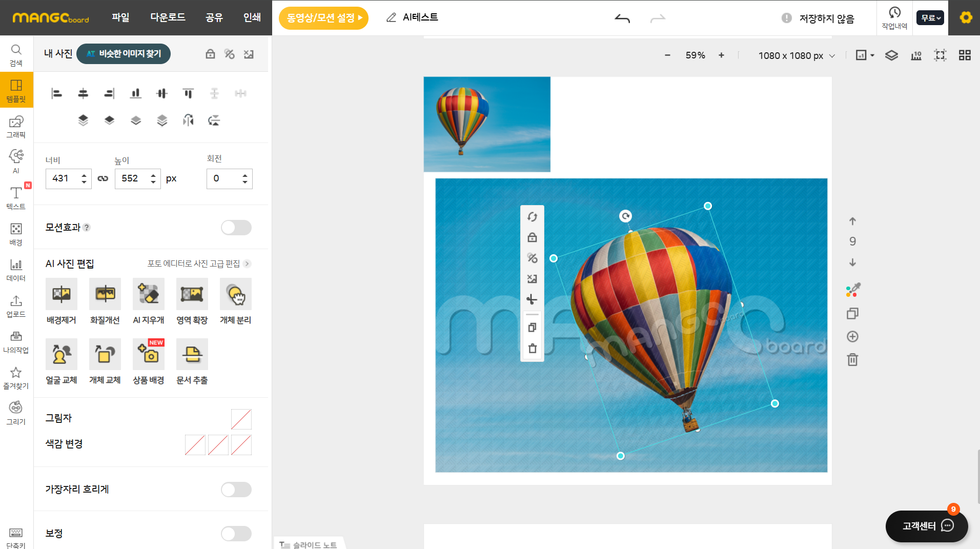980x549 pixels.
Task: Select the small balloon photo thumbnail on canvas
Action: pos(487,125)
